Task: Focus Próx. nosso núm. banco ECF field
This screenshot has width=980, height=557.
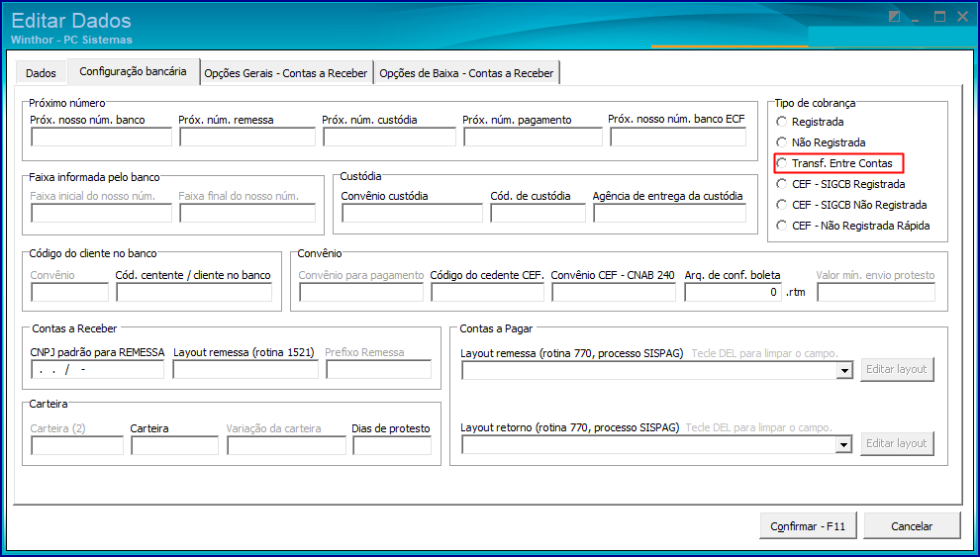Action: (x=678, y=138)
